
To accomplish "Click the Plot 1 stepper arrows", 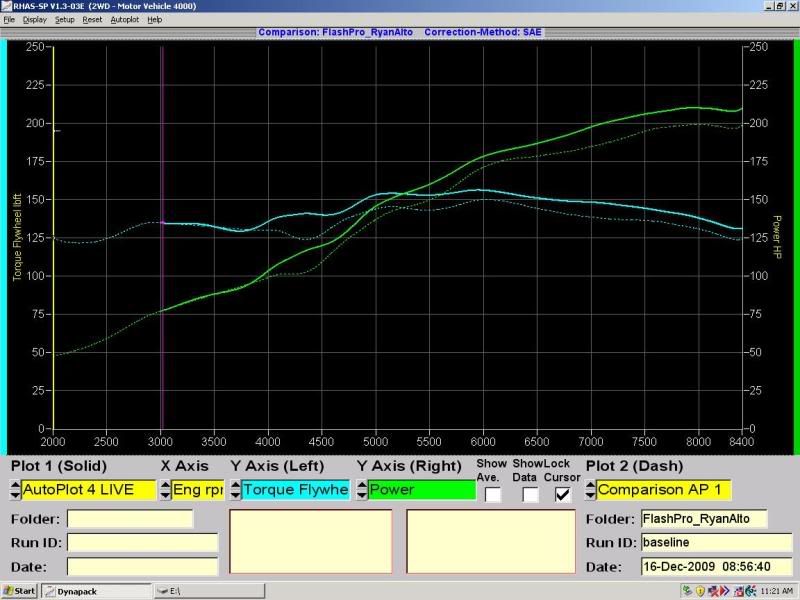I will [15, 490].
